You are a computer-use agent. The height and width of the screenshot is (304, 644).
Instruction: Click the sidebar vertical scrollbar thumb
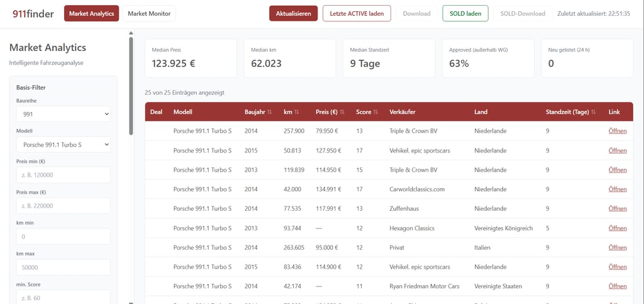pos(131,86)
